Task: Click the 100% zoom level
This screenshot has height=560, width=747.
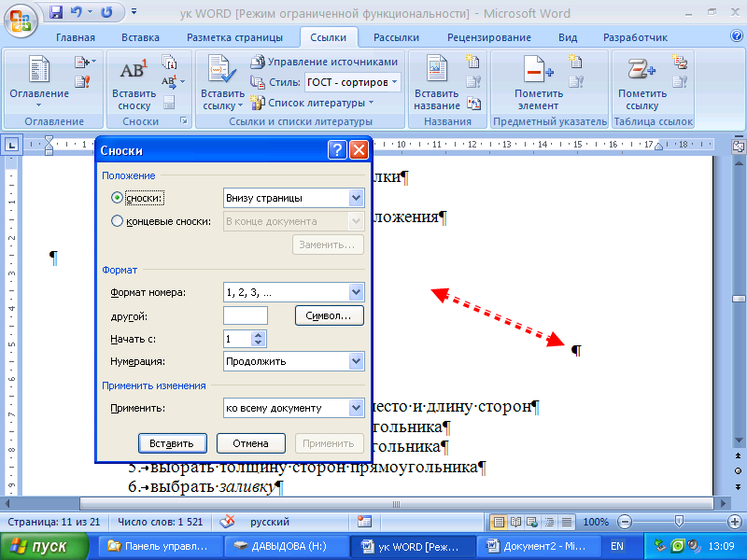Action: click(x=596, y=522)
